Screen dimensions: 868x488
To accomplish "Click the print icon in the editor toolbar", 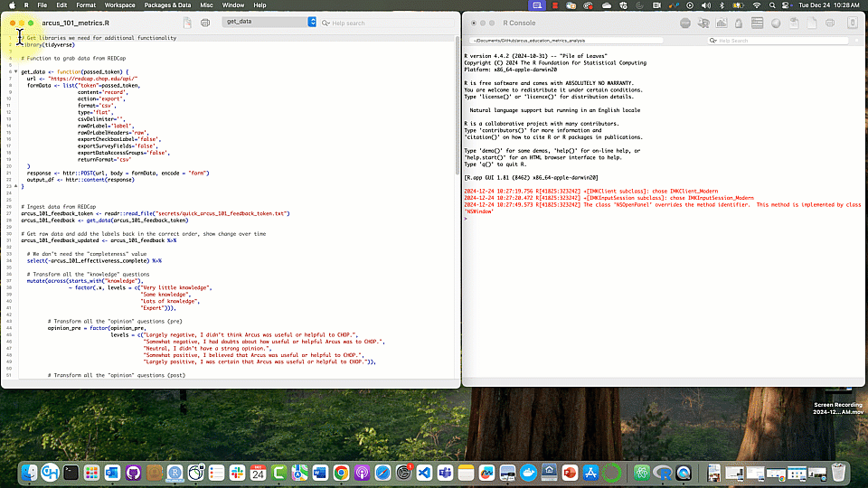I will [206, 22].
